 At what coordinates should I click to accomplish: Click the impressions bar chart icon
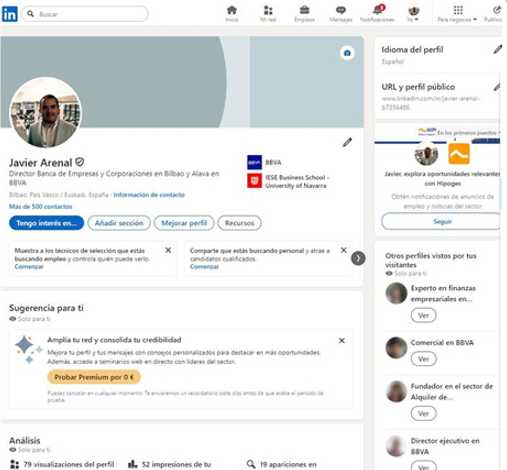click(133, 464)
